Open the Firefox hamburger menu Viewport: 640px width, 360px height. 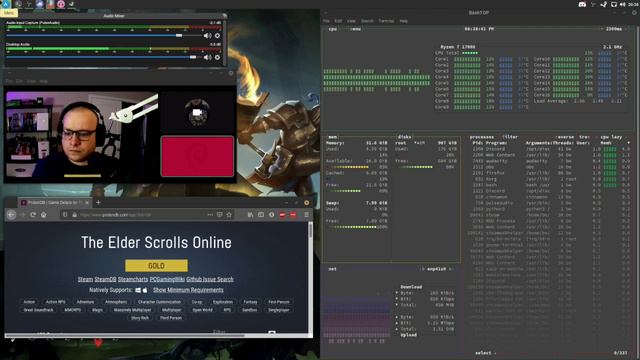pyautogui.click(x=307, y=215)
